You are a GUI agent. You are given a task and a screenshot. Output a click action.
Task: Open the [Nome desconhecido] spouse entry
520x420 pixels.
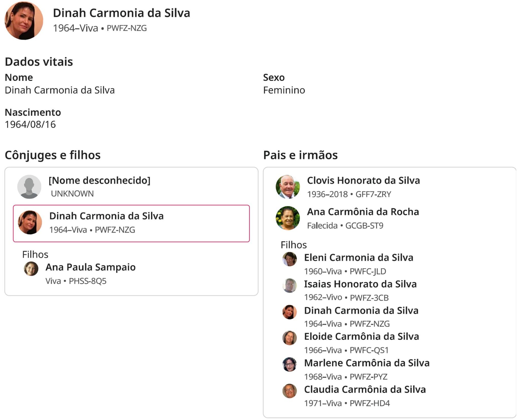click(99, 180)
